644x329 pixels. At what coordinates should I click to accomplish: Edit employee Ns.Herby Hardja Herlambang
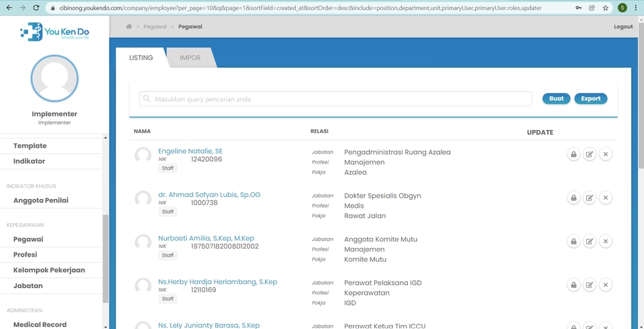(590, 285)
